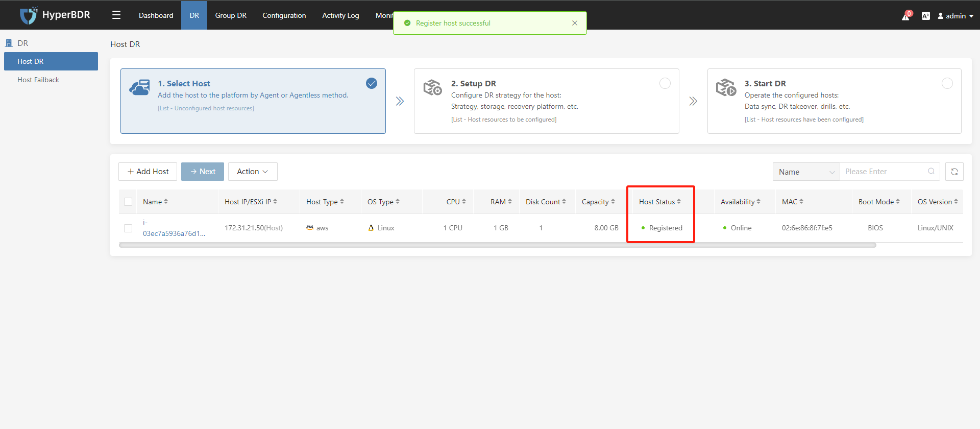Click the HyperBDR shield logo
Image resolution: width=980 pixels, height=429 pixels.
tap(29, 15)
